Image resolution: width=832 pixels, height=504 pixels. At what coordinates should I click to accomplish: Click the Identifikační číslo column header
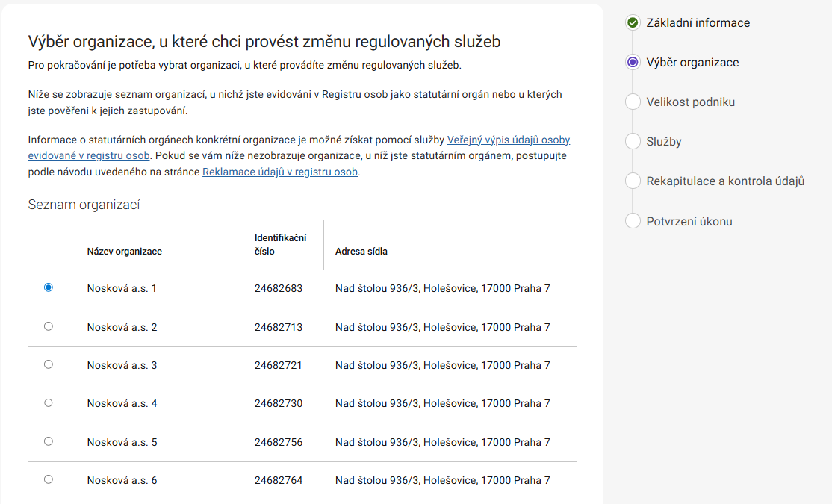[280, 244]
